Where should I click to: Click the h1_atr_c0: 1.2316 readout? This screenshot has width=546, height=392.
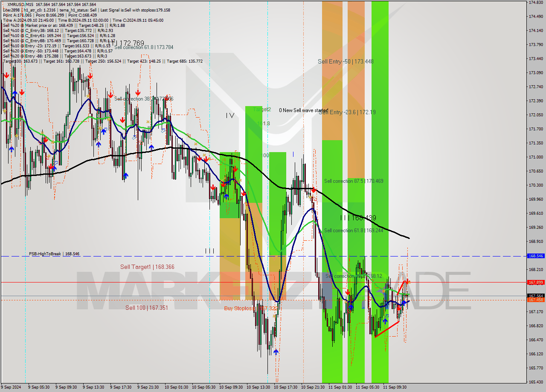tap(40, 10)
